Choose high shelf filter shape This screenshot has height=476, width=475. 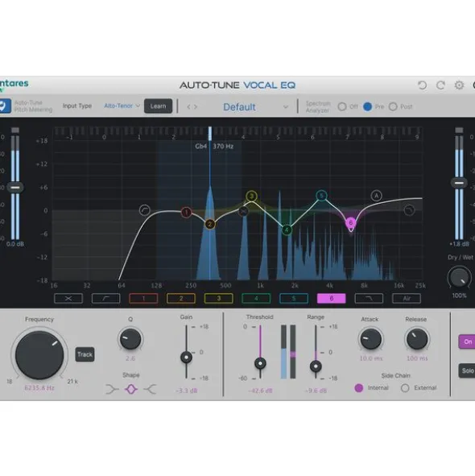point(151,389)
